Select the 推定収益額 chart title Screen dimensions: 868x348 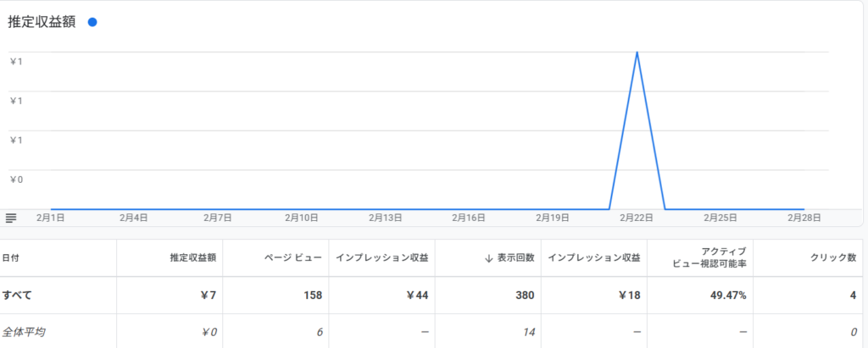[x=42, y=23]
